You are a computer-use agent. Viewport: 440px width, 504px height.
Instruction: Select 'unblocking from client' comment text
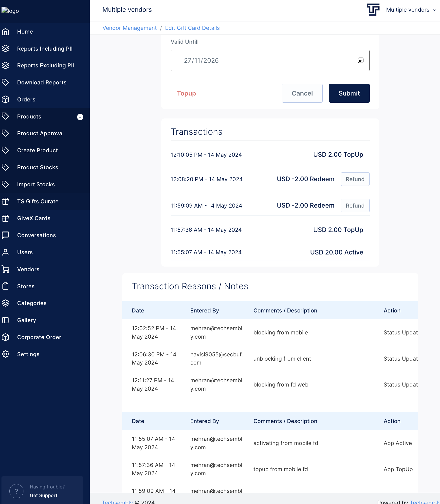point(282,359)
